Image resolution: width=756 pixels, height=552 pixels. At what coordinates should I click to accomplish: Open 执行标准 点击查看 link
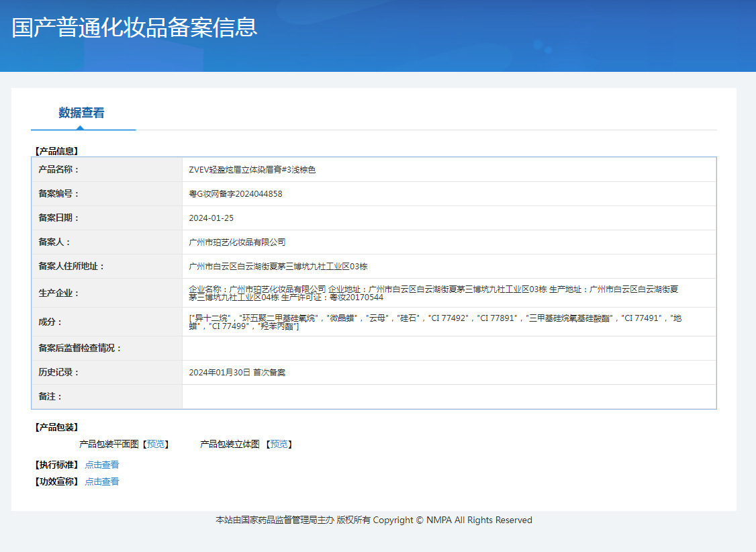102,465
